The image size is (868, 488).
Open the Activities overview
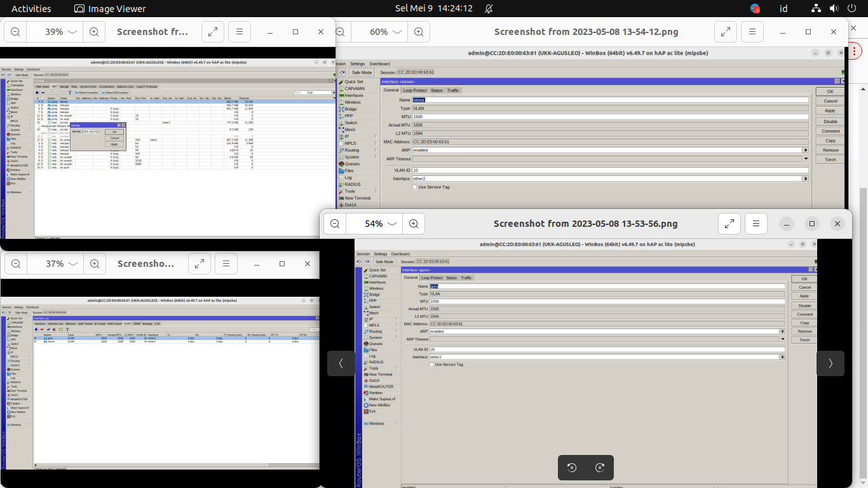click(31, 9)
